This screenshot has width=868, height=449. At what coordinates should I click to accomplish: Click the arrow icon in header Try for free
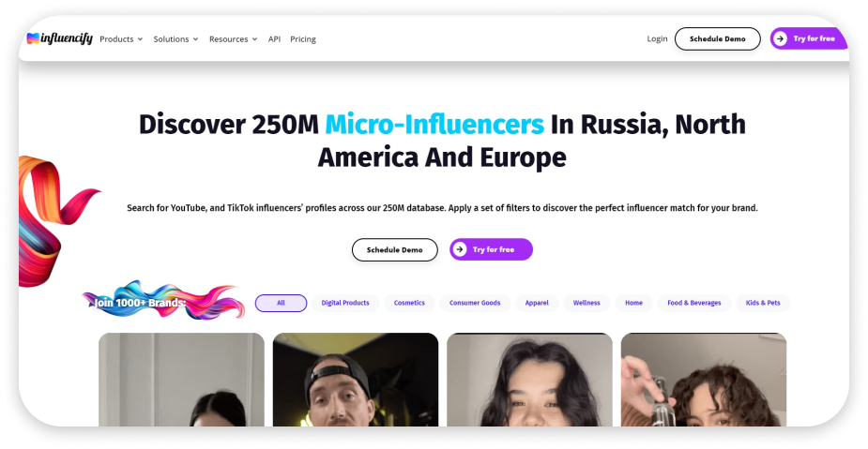(780, 38)
